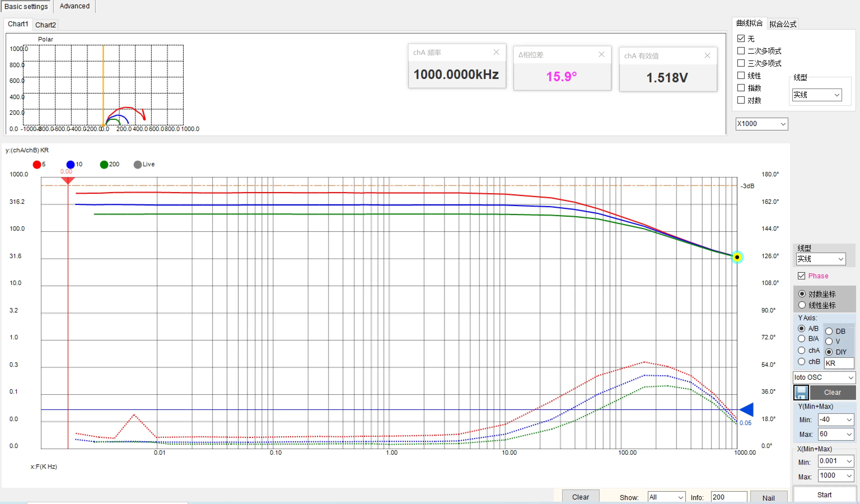
Task: Toggle the Phase checkbox
Action: click(801, 276)
